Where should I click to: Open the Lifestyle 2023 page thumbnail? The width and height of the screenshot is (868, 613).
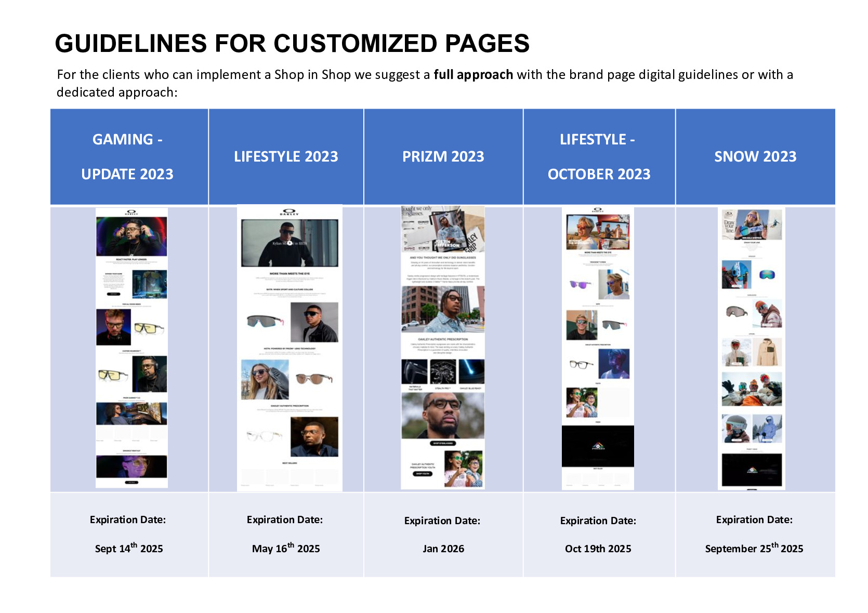(290, 348)
